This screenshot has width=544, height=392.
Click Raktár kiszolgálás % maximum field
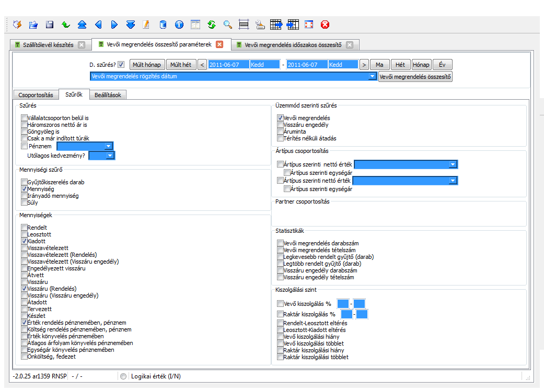[362, 314]
